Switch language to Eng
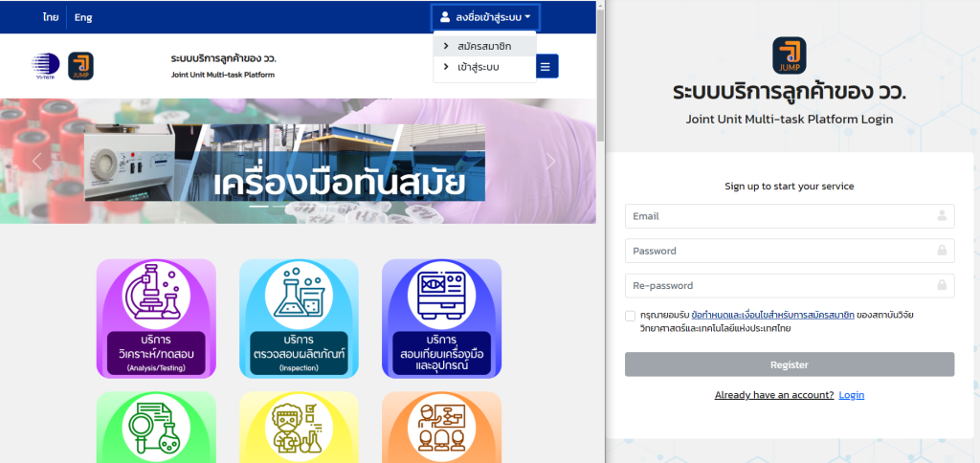980x463 pixels. point(83,17)
